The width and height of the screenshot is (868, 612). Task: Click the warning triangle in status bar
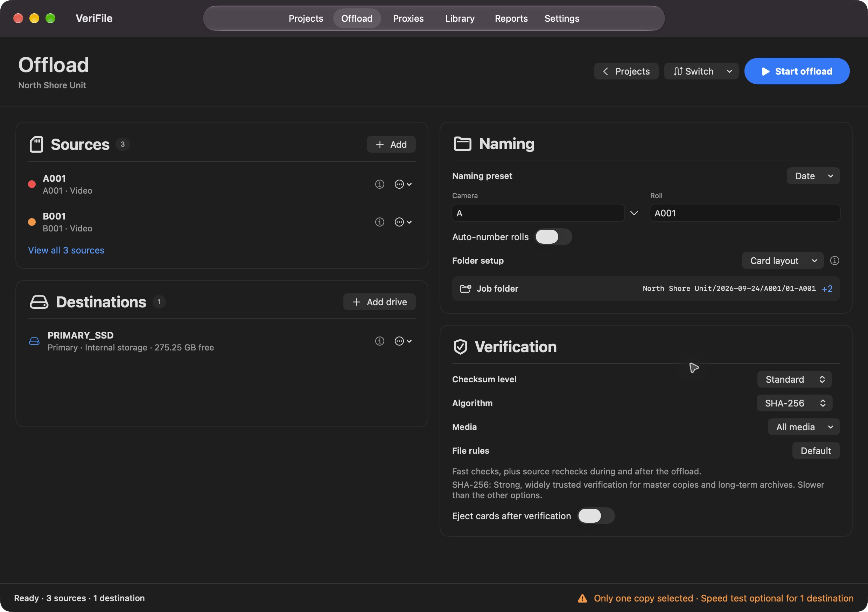pyautogui.click(x=582, y=598)
